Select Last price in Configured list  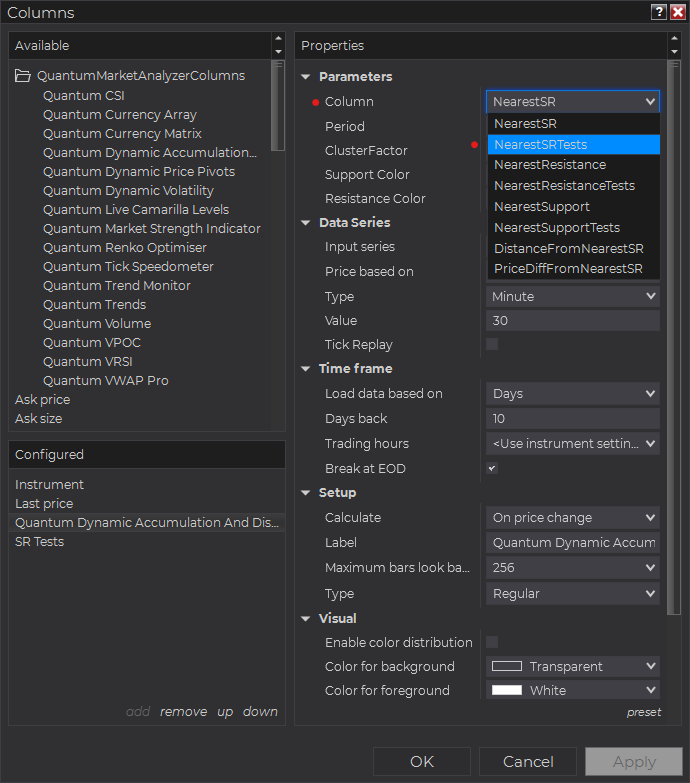(x=44, y=504)
